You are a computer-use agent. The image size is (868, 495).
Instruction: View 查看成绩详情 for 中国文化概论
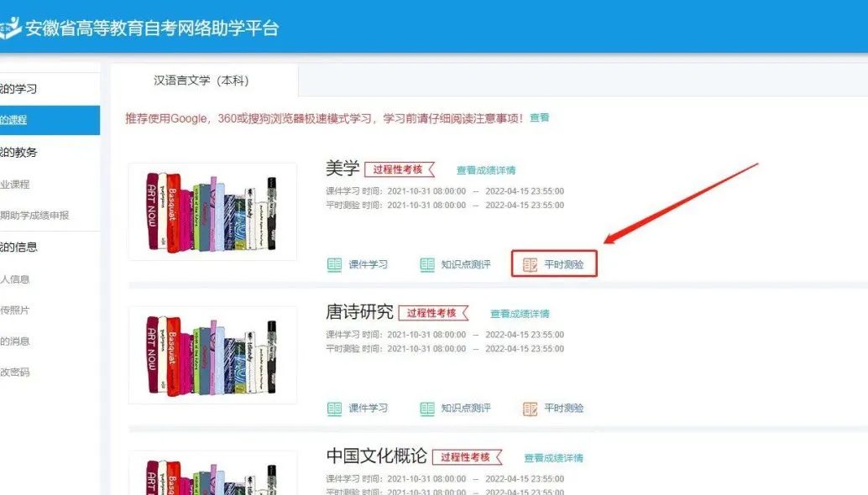tap(553, 458)
